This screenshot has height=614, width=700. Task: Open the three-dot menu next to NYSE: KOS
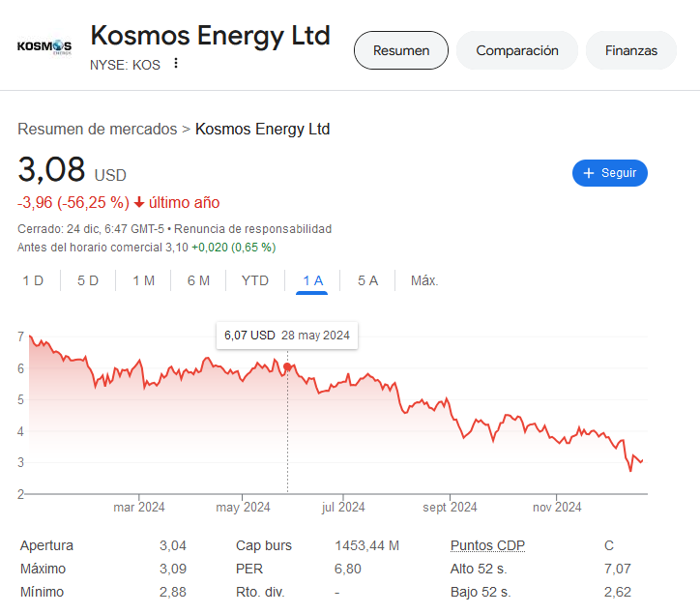(x=176, y=64)
